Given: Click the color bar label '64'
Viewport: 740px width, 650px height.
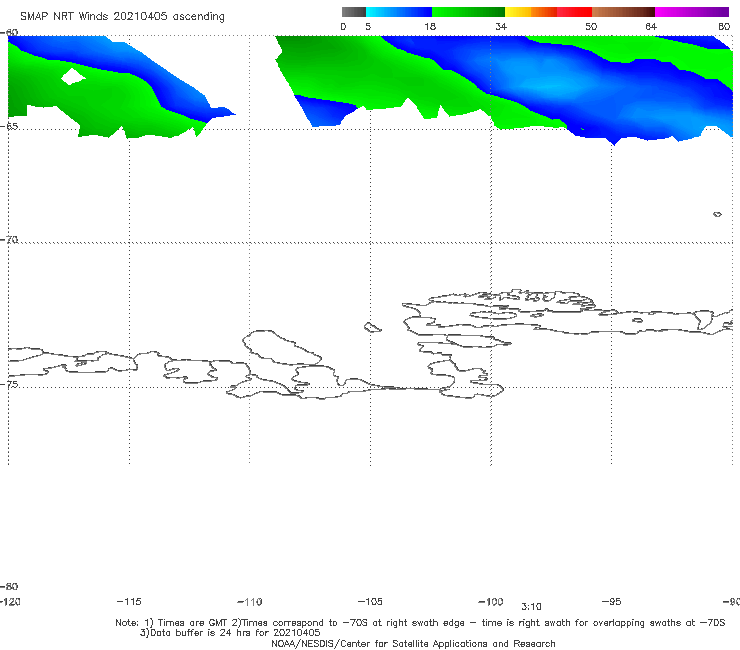Looking at the screenshot, I should click(651, 27).
